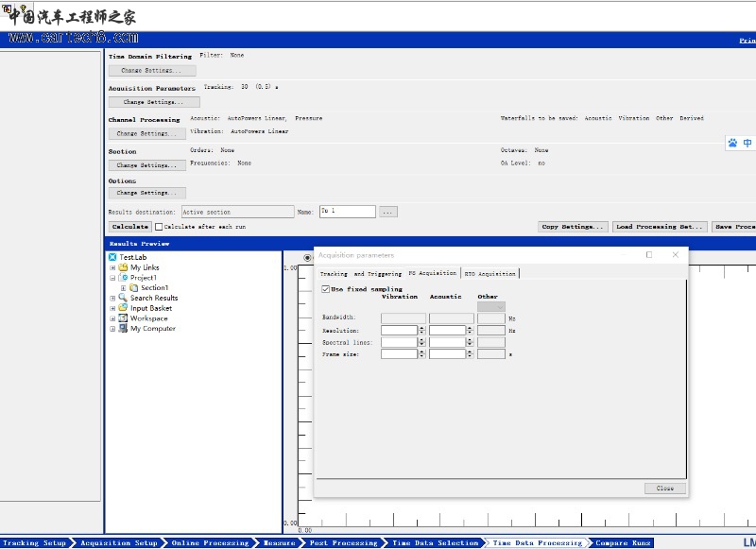Expand the Section1 node
The image size is (756, 549).
pyautogui.click(x=123, y=288)
